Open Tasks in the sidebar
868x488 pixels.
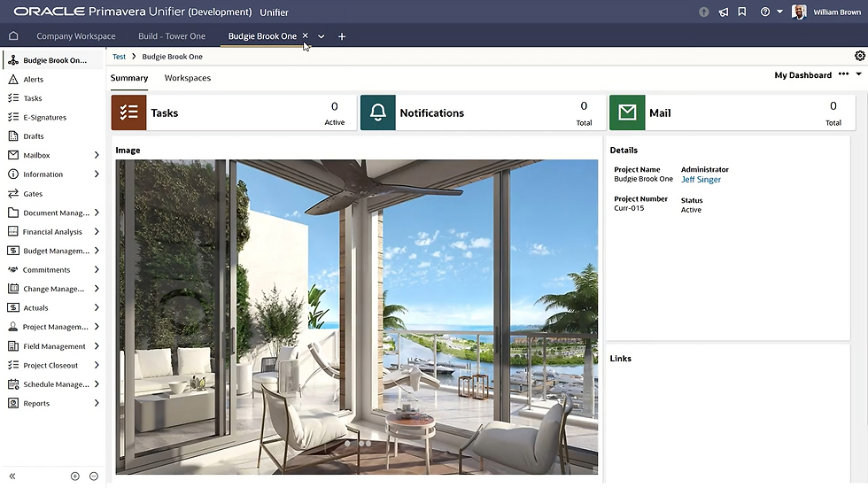[33, 98]
